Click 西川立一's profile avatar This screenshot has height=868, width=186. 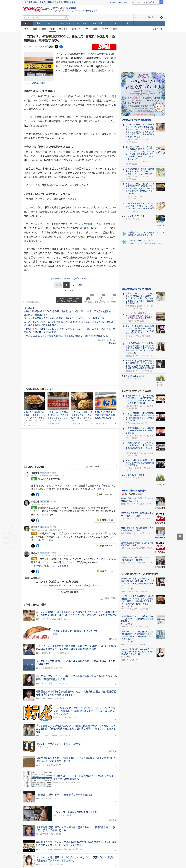pos(27,554)
